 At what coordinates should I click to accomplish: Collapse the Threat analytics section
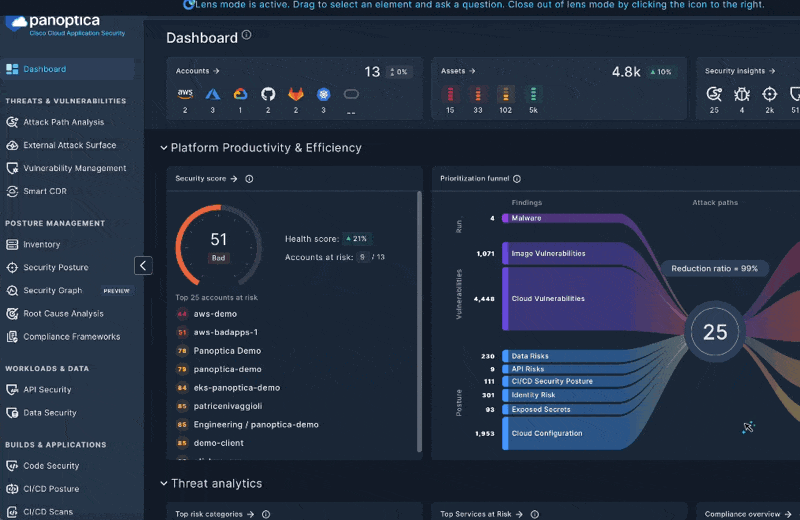[164, 483]
